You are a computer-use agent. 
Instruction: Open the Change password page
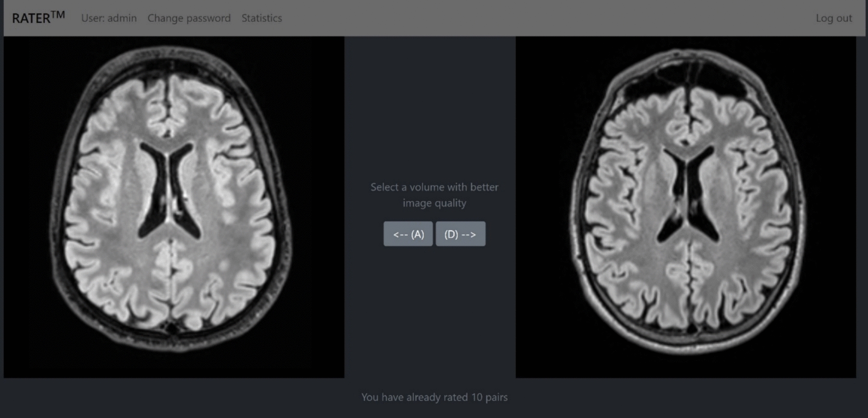(x=189, y=18)
